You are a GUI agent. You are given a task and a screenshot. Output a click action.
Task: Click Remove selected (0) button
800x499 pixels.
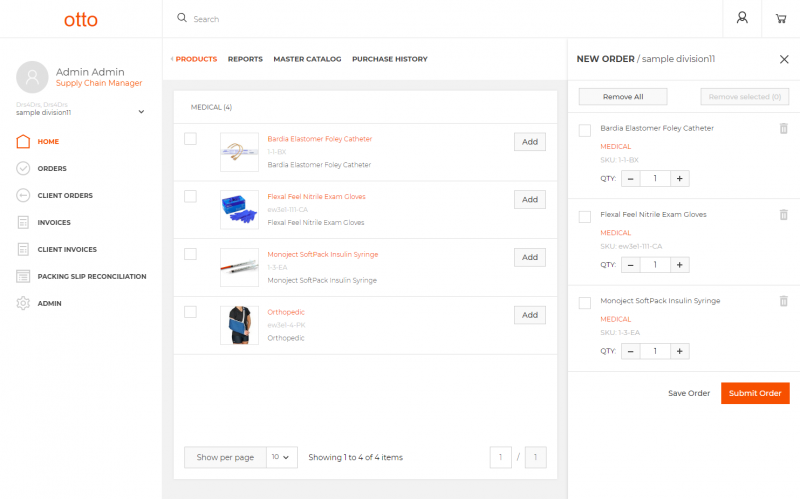pos(745,96)
